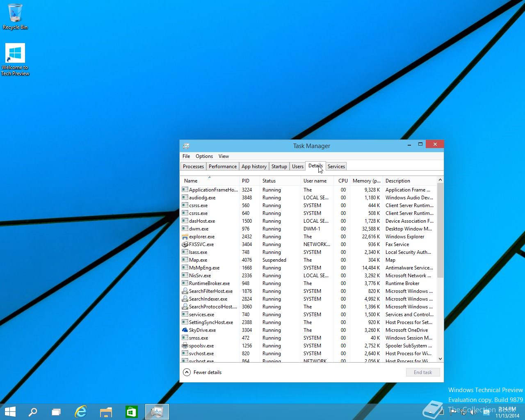Click the scrollbar up arrow
Viewport: 525px width, 420px height.
440,180
